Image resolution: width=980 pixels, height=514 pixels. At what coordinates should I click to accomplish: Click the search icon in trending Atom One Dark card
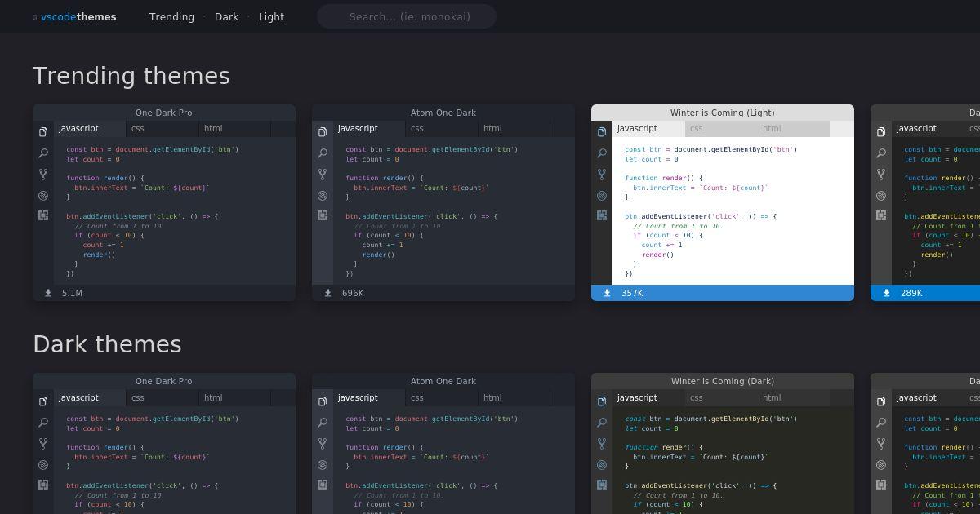pyautogui.click(x=323, y=153)
